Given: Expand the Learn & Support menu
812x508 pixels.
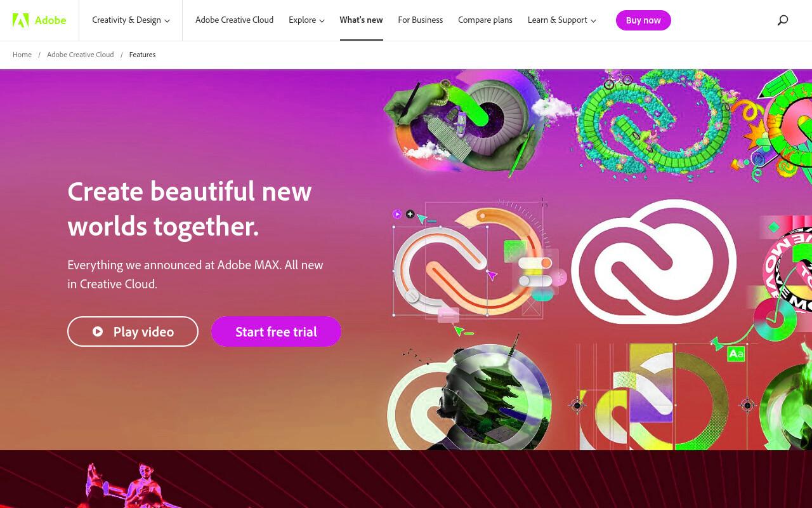Looking at the screenshot, I should pyautogui.click(x=561, y=20).
